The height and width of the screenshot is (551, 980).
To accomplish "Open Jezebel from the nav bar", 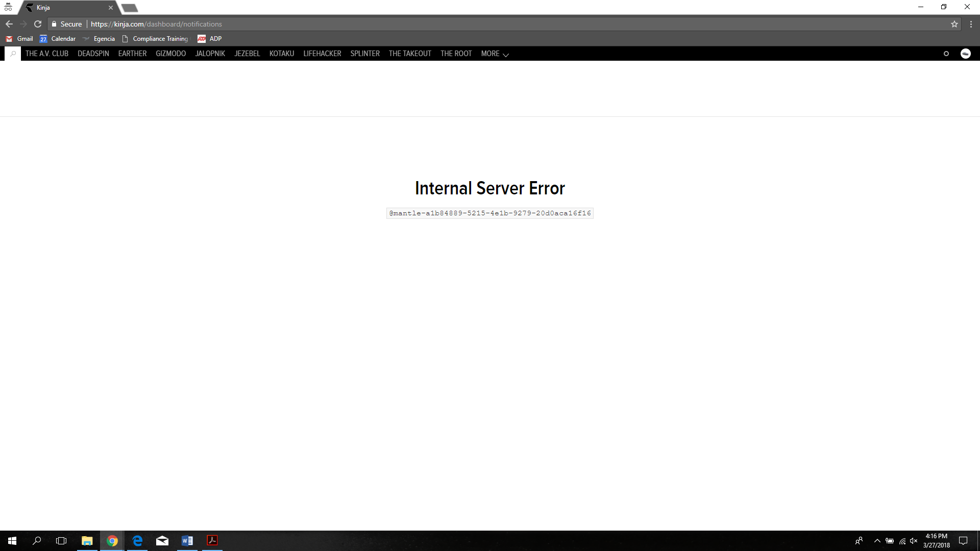I will pyautogui.click(x=247, y=54).
